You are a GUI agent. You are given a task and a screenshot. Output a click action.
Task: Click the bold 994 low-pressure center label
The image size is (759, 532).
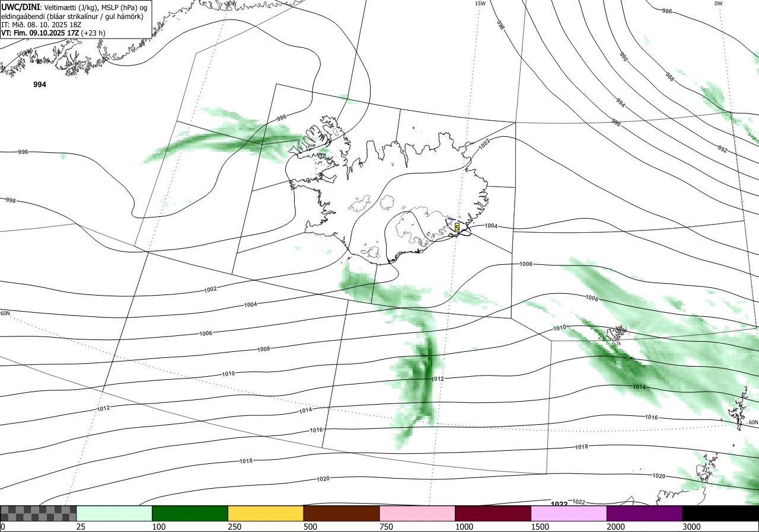(40, 85)
